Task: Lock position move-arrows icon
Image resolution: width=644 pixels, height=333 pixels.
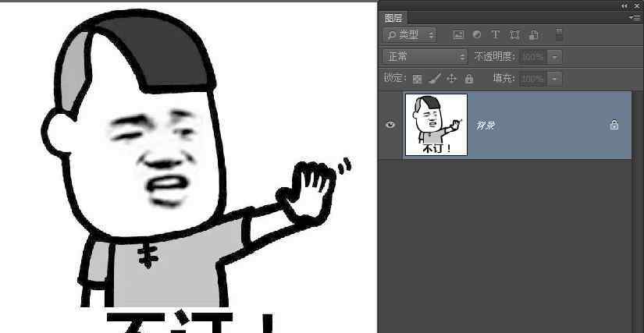Action: (x=451, y=78)
